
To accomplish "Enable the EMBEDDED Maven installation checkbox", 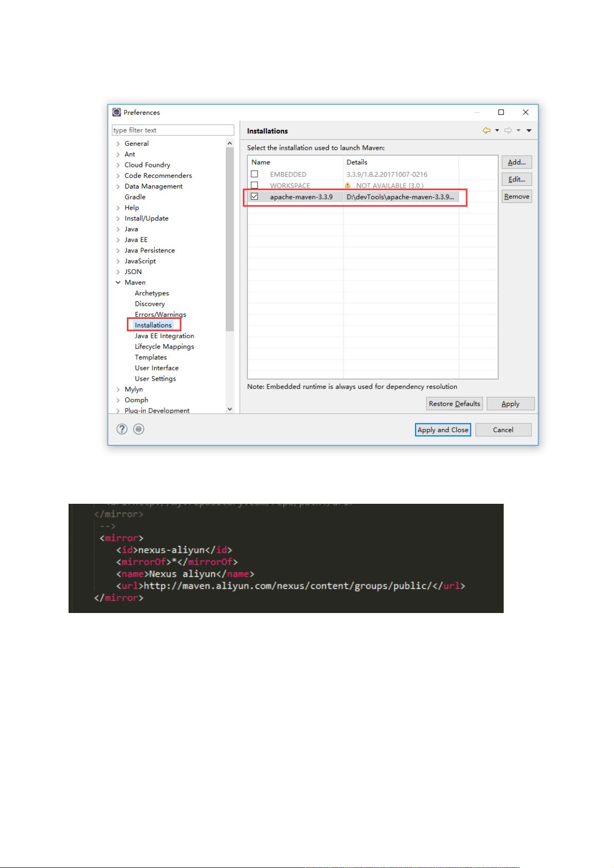I will (x=254, y=174).
